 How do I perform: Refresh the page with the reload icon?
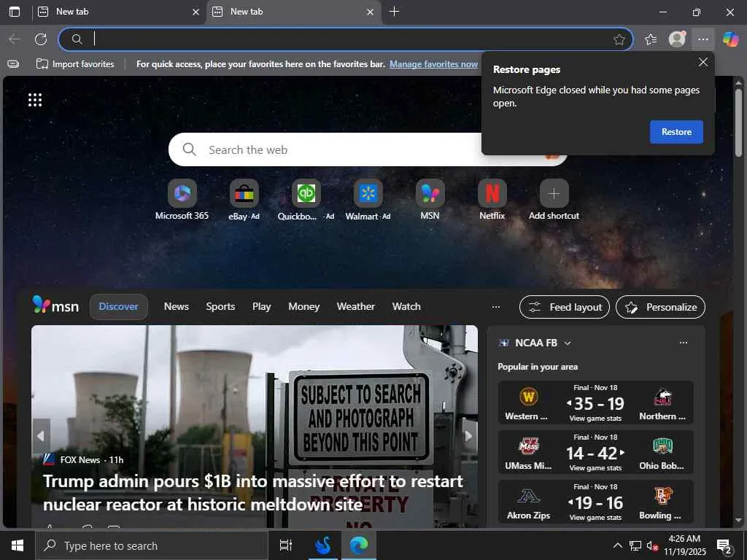41,39
